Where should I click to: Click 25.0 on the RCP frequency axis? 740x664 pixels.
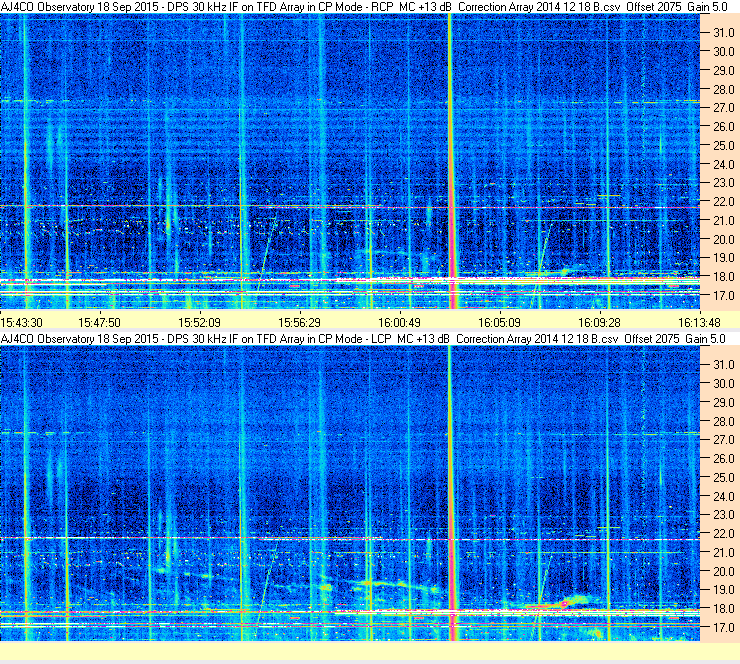[723, 146]
